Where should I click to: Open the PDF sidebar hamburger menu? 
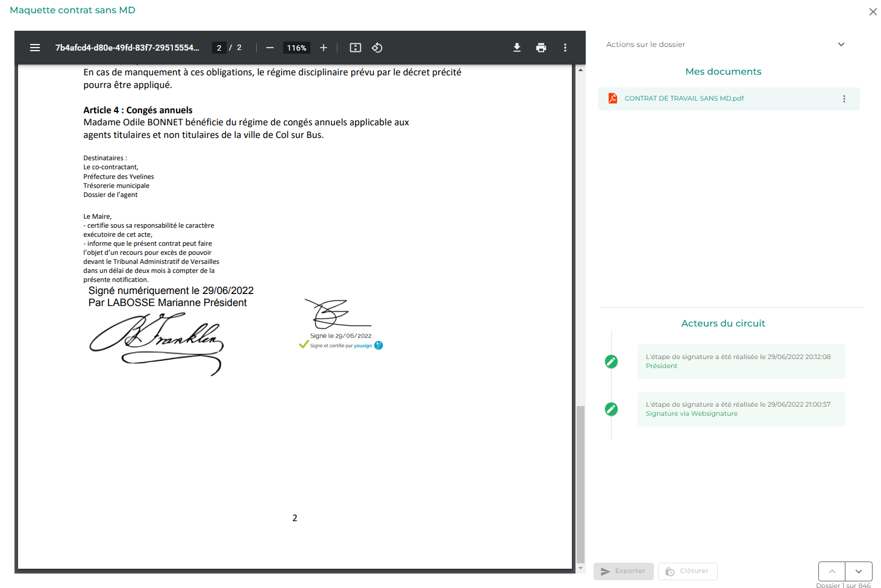click(35, 48)
